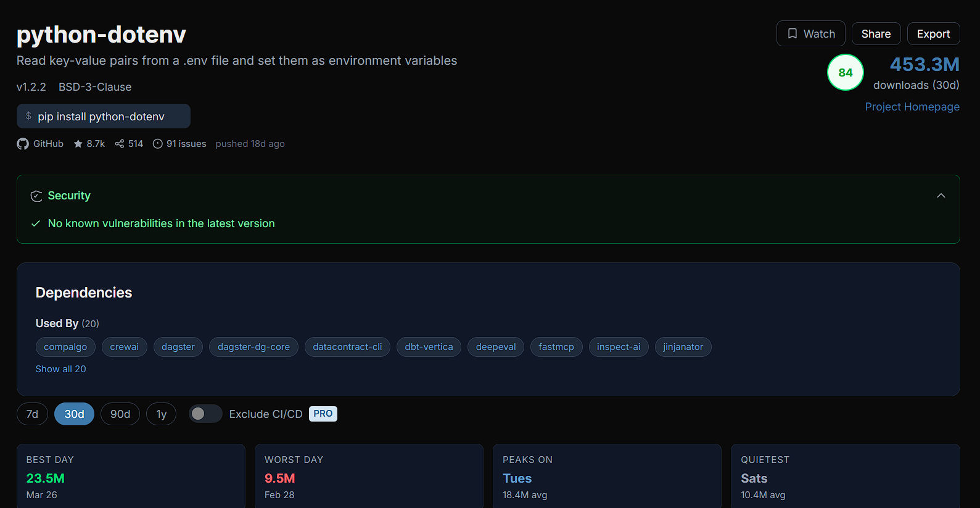Click the 453.3M downloads figure
Image resolution: width=980 pixels, height=508 pixels.
click(x=924, y=64)
